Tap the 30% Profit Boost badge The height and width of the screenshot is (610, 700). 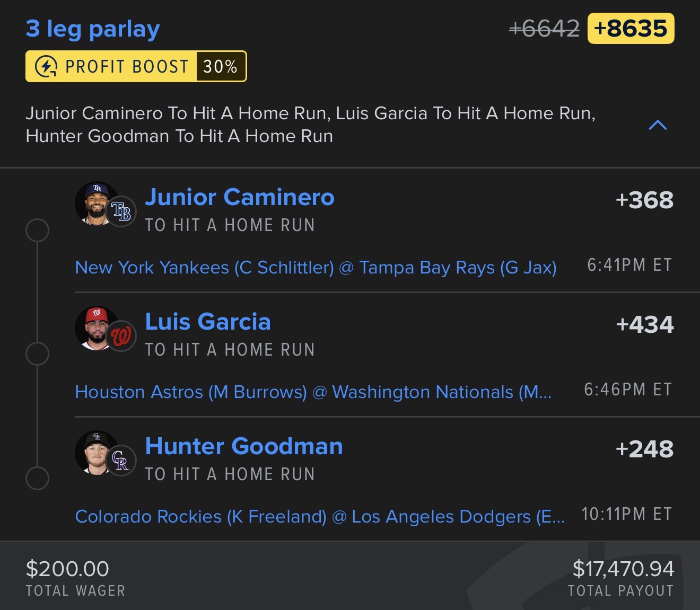point(136,66)
